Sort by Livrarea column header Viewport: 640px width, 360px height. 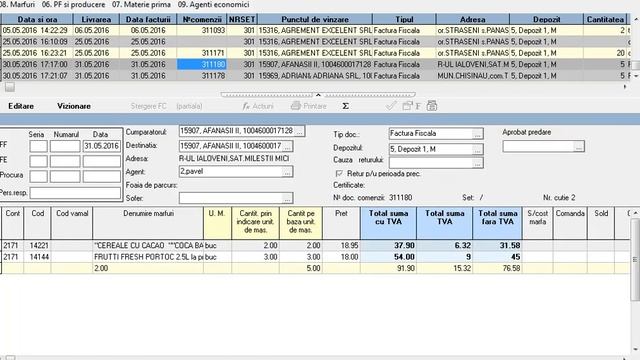coord(96,19)
